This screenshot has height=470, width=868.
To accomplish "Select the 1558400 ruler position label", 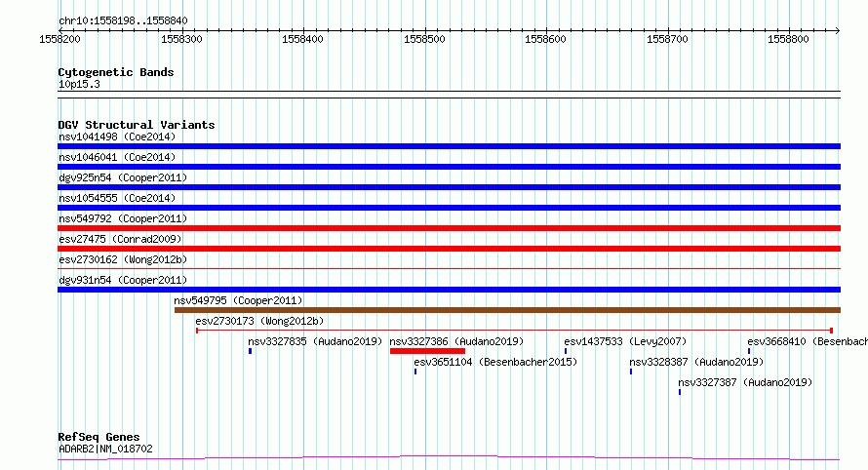I will 302,39.
